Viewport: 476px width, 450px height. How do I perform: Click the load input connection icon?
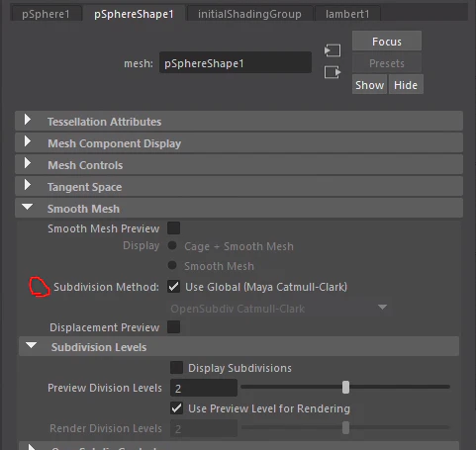point(333,50)
